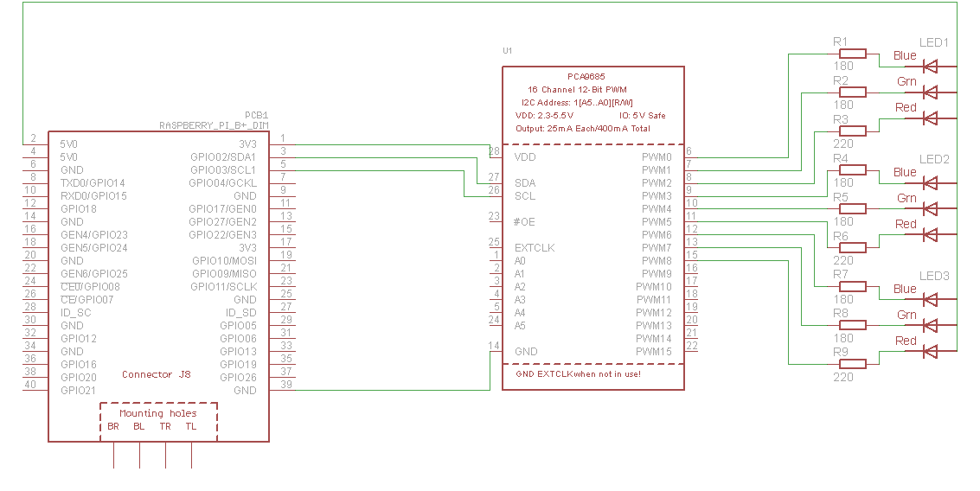The width and height of the screenshot is (980, 491).
Task: Select the R9 resistor symbol
Action: coord(853,364)
